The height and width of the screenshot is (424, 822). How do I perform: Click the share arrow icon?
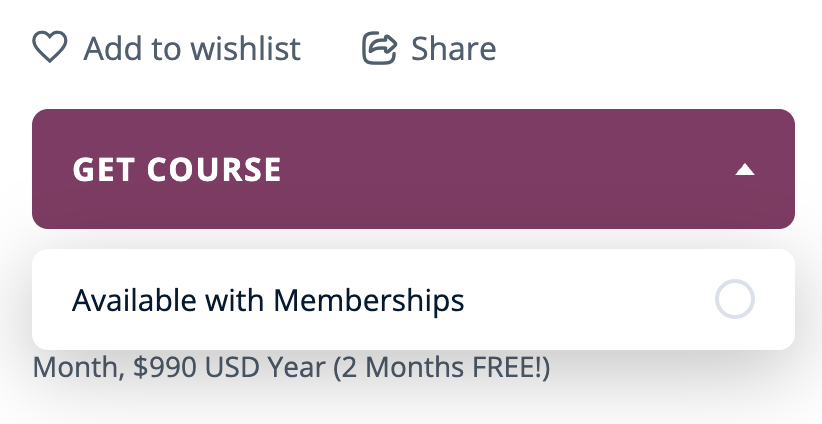380,48
